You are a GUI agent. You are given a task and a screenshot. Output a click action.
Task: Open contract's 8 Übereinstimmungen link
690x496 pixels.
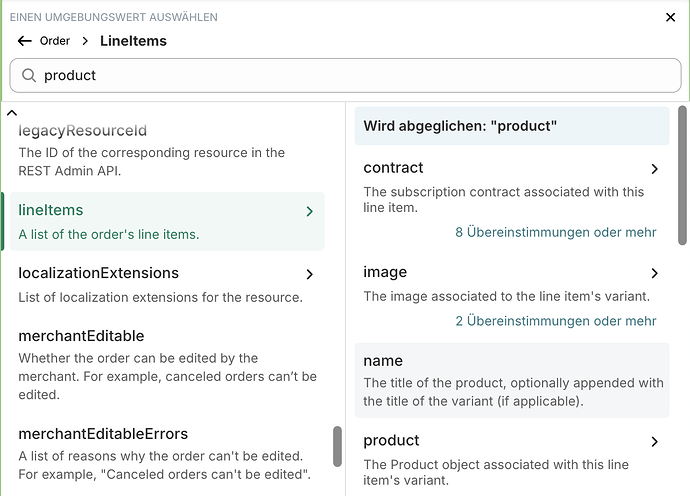[556, 232]
